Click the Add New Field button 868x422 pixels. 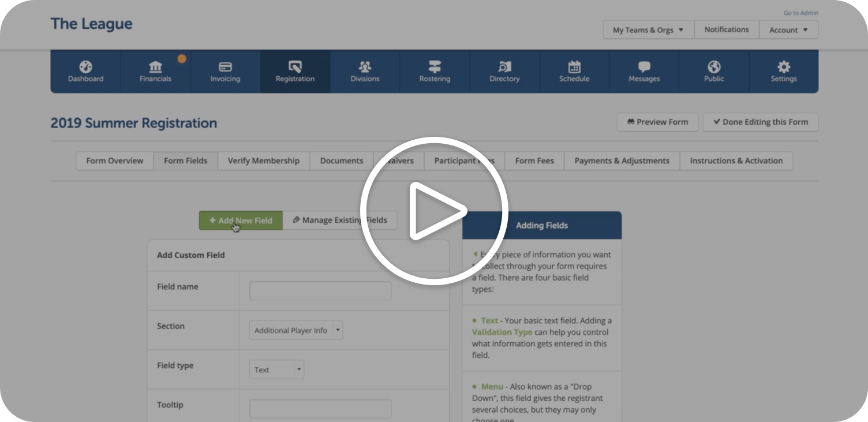pos(241,221)
